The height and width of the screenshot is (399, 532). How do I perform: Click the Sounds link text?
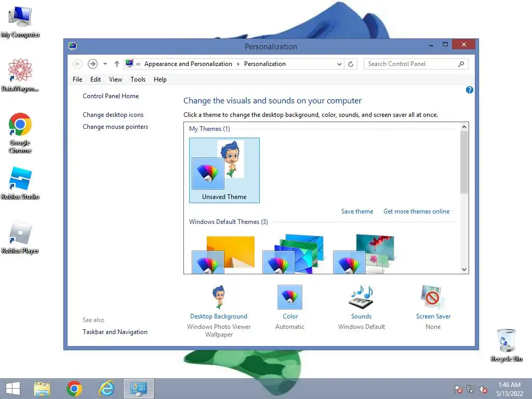pos(362,316)
